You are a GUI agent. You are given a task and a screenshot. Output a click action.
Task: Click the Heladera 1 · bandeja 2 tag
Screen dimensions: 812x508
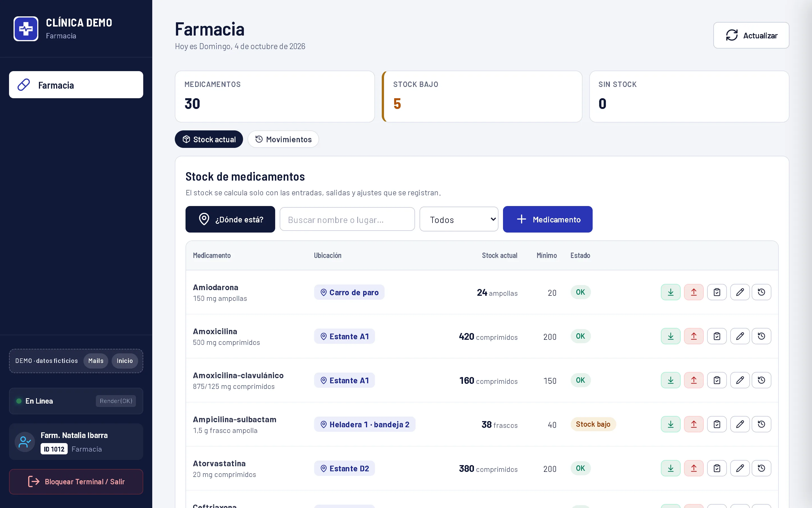click(x=365, y=424)
